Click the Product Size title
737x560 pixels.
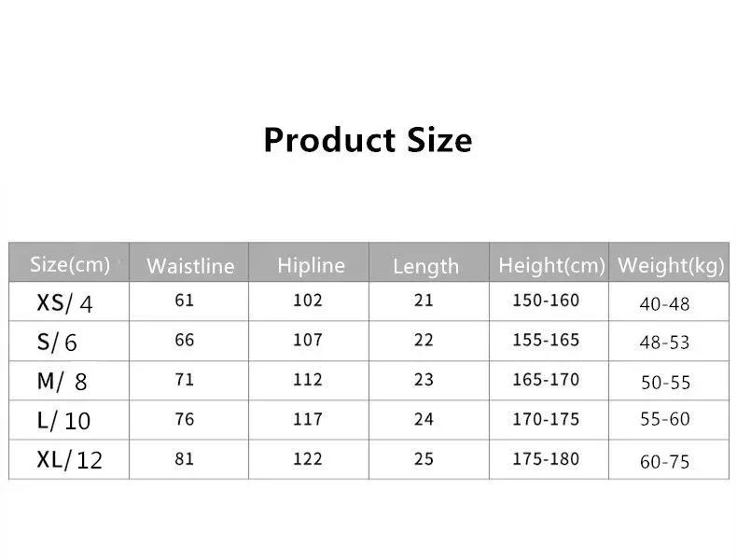(368, 140)
